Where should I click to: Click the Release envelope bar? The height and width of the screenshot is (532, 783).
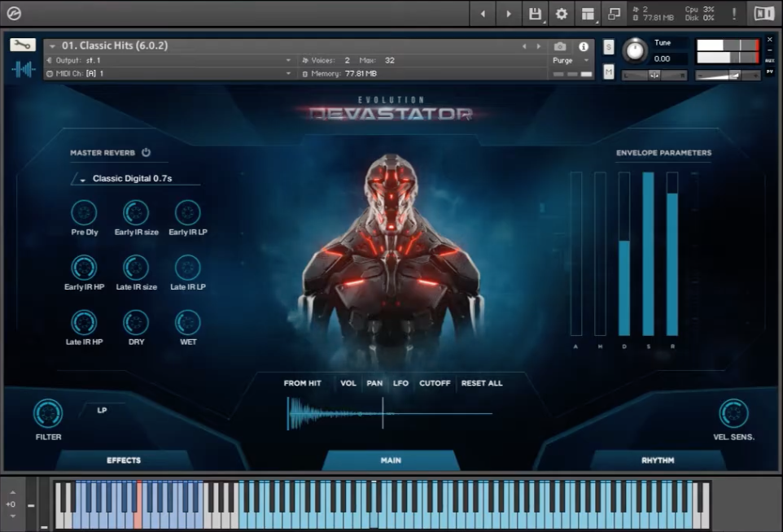672,254
